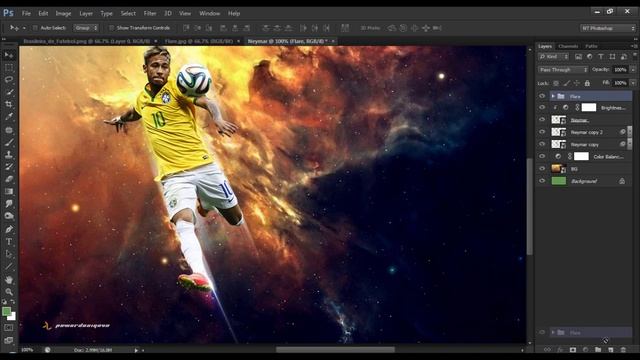640x360 pixels.
Task: Hide the Flare group layer
Action: pyautogui.click(x=542, y=96)
